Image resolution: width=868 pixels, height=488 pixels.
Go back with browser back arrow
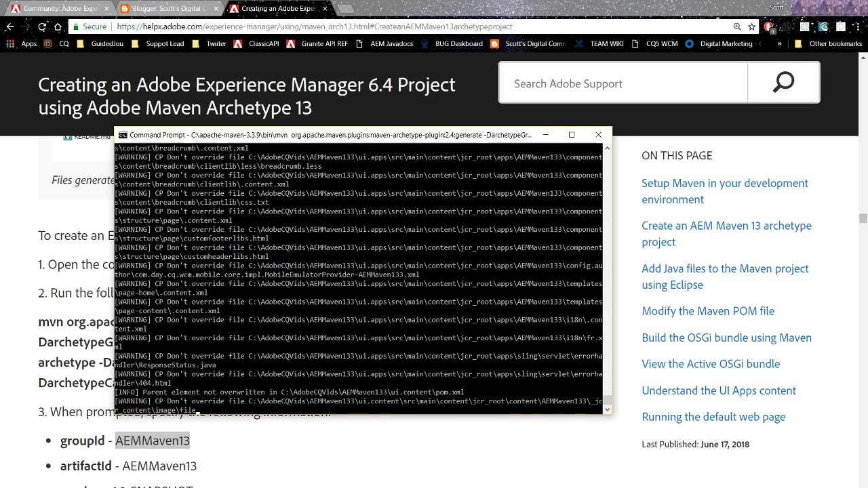point(9,26)
